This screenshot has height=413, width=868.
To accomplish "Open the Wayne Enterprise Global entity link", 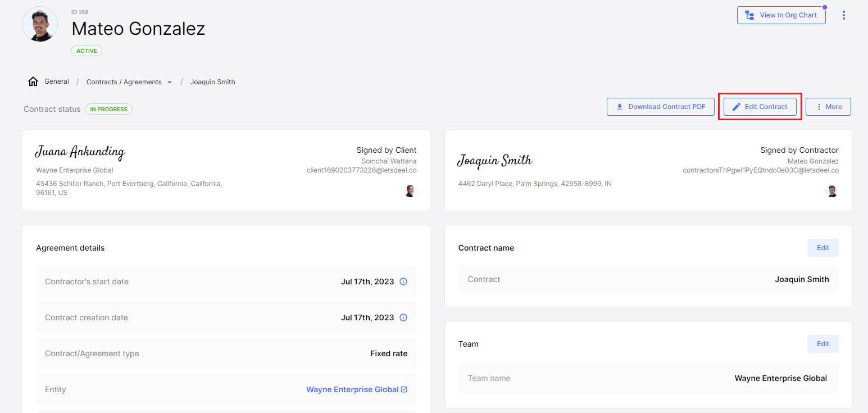I will pyautogui.click(x=352, y=389).
